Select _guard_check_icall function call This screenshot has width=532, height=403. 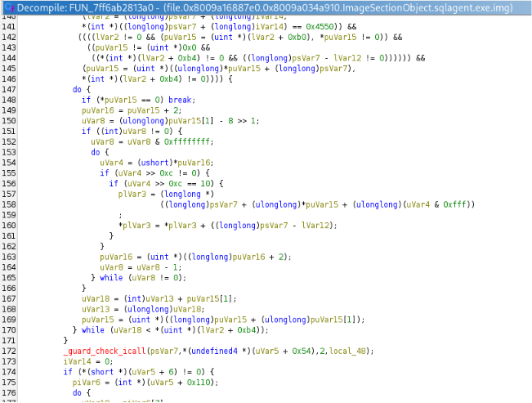pos(105,351)
